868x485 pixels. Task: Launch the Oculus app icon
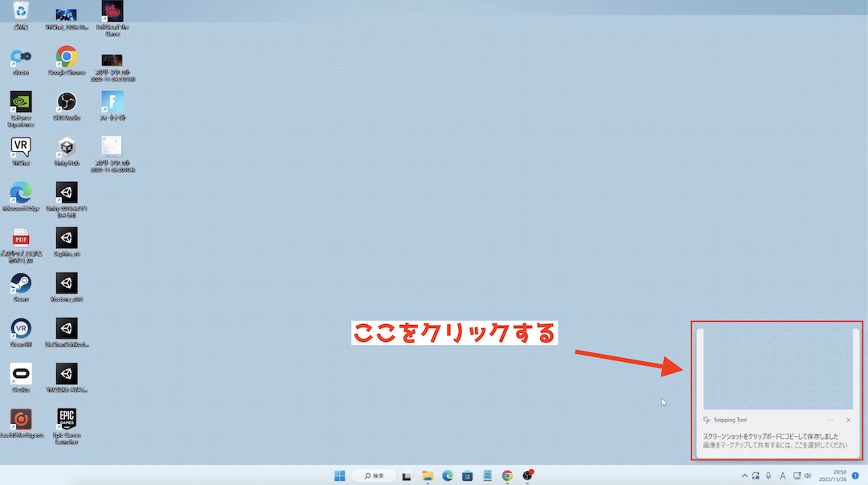point(20,374)
